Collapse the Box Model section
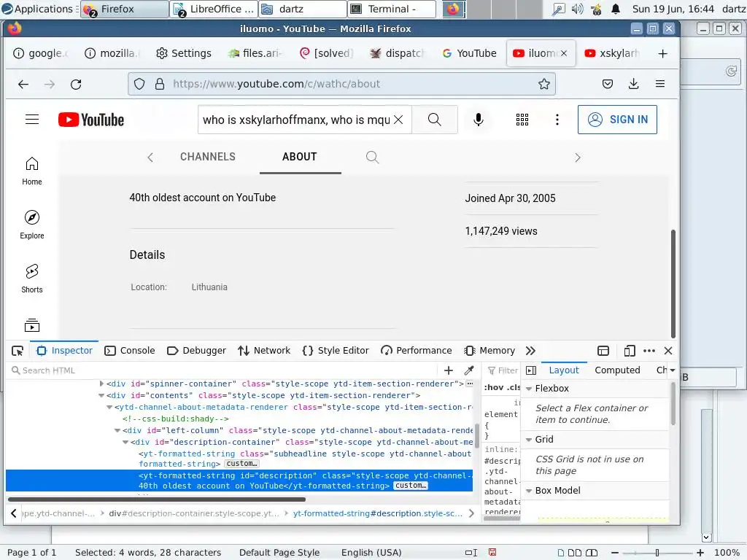 tap(529, 491)
